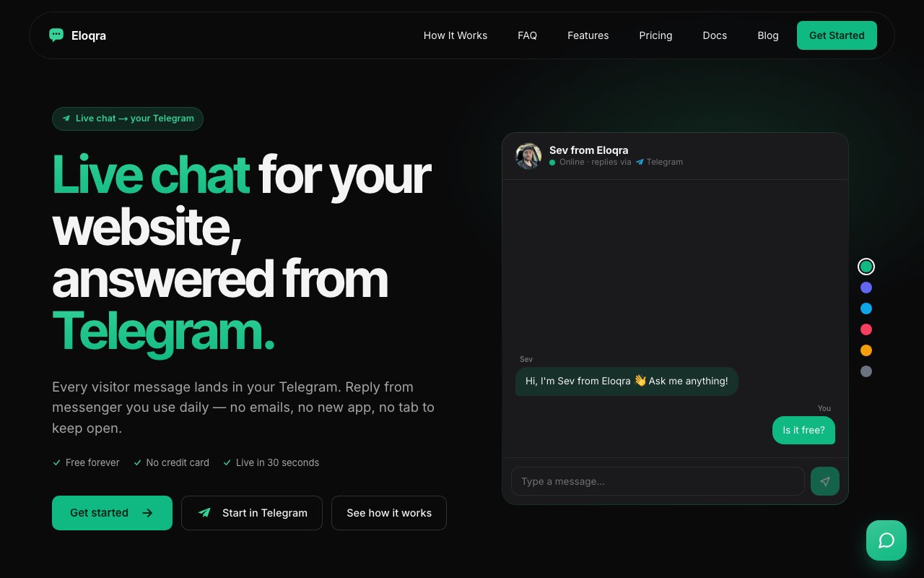The height and width of the screenshot is (578, 924).
Task: Select the purple theme color swatch
Action: [866, 288]
